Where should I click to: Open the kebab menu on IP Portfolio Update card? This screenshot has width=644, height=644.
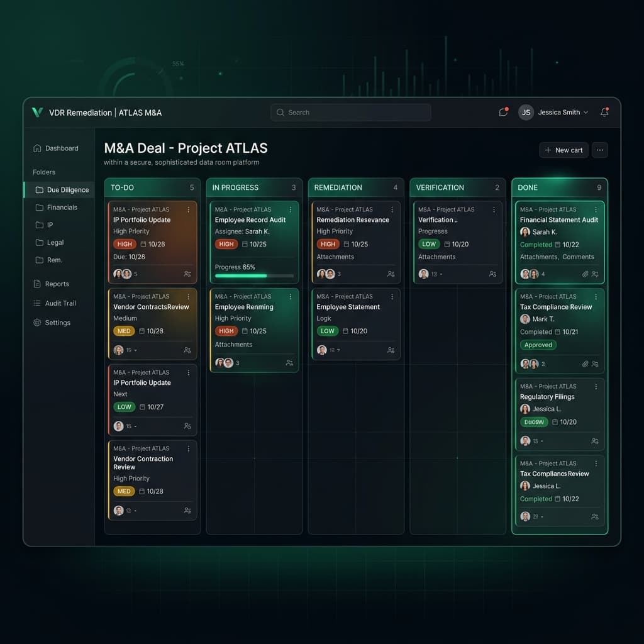(188, 209)
